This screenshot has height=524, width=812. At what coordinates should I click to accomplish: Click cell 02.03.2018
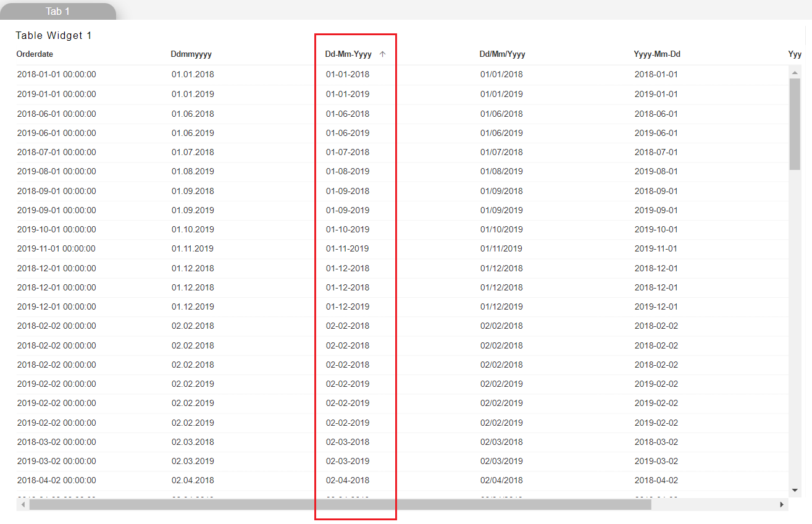point(193,442)
